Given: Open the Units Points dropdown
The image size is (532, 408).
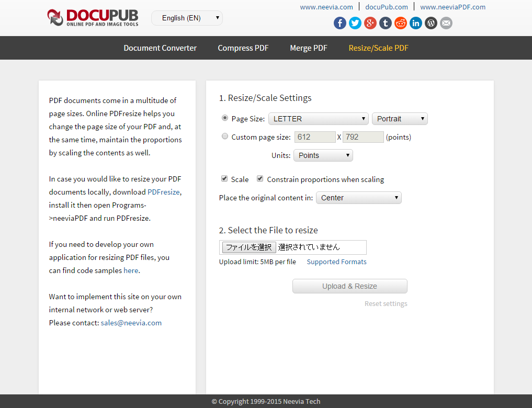Looking at the screenshot, I should pos(323,155).
